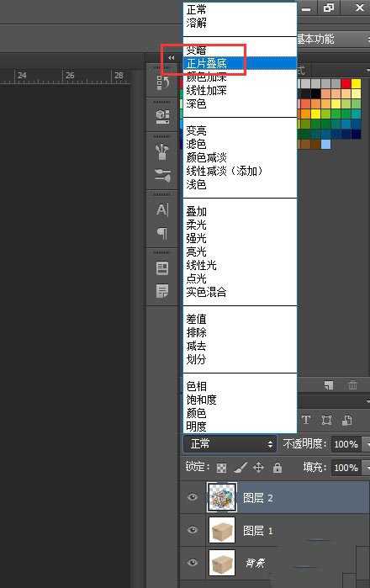
Task: Open the Paragraph panel (¶ icon)
Action: click(x=162, y=233)
